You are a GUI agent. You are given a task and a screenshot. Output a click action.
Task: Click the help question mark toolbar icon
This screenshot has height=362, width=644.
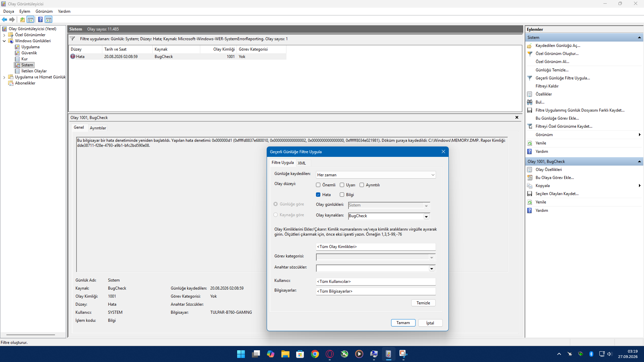pyautogui.click(x=40, y=19)
